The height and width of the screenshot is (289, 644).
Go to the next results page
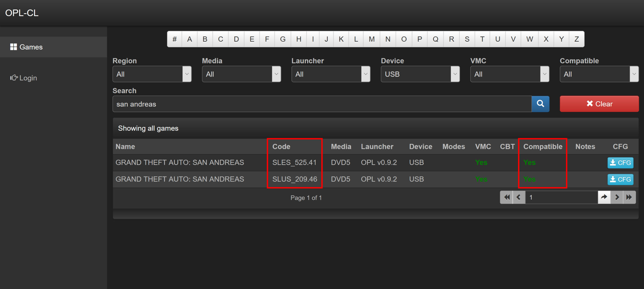(617, 197)
